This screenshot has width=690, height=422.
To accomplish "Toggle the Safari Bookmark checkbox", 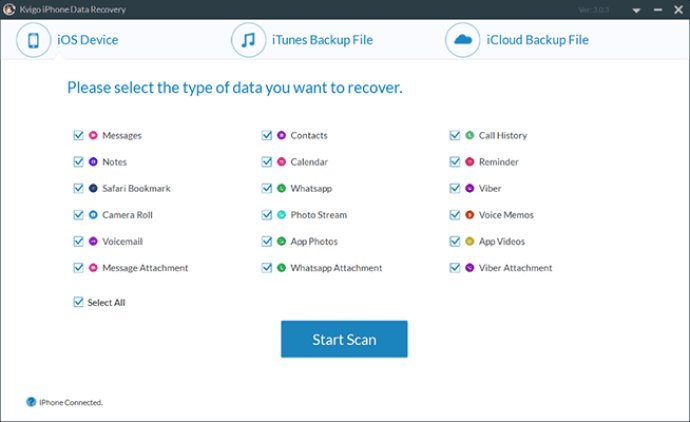I will (x=78, y=188).
